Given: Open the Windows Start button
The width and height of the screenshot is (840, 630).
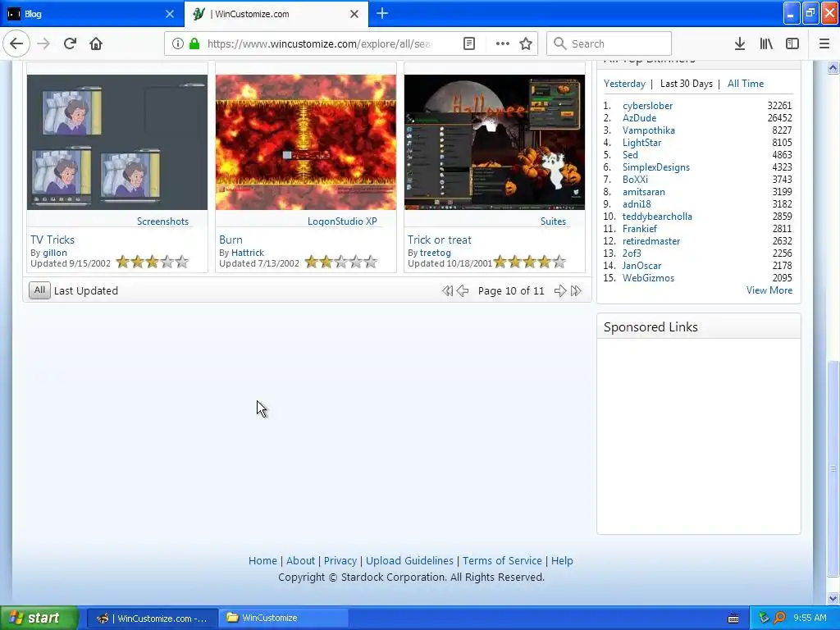Looking at the screenshot, I should 39,618.
